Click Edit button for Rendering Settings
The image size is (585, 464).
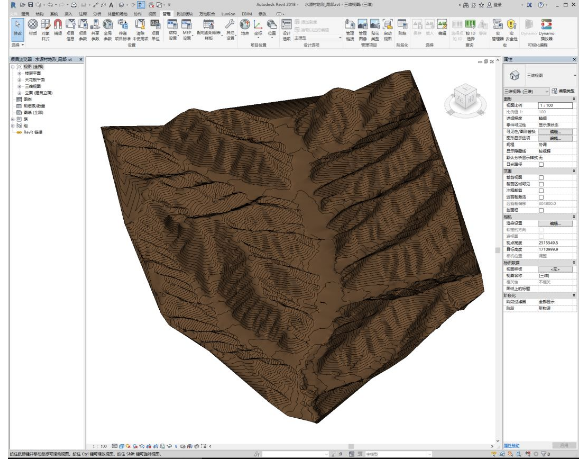(x=555, y=223)
